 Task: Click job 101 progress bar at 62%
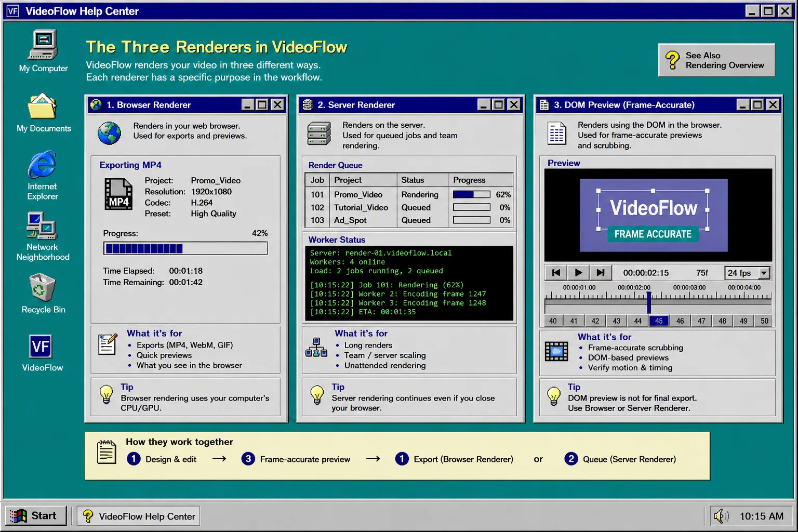click(472, 194)
